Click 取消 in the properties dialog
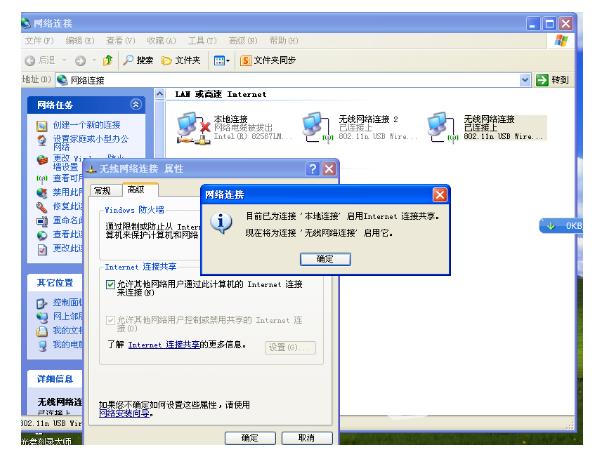Image resolution: width=593 pixels, height=453 pixels. pyautogui.click(x=307, y=438)
